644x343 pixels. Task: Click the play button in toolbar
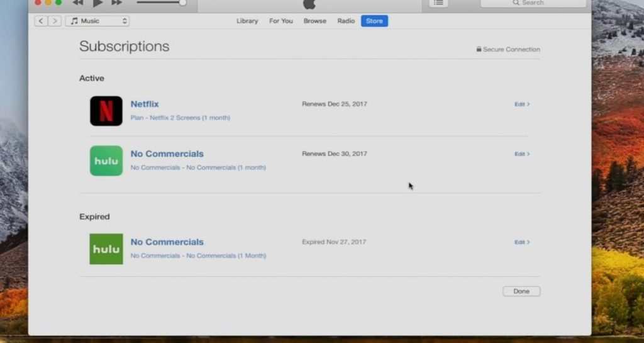point(97,3)
